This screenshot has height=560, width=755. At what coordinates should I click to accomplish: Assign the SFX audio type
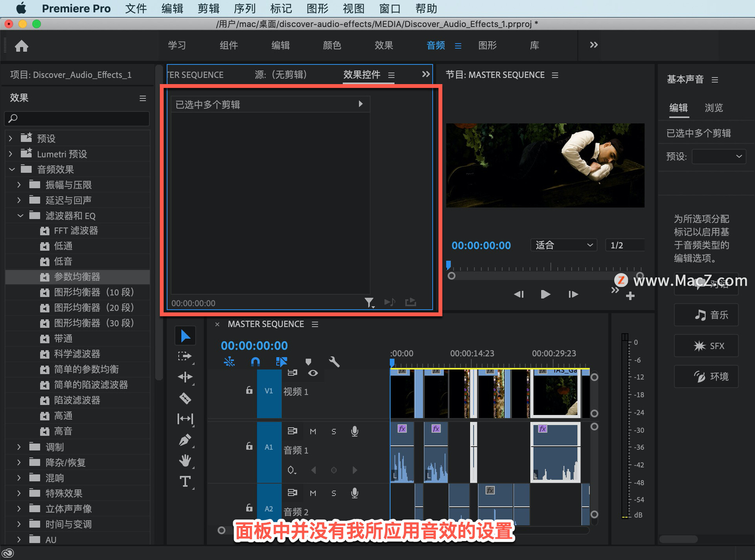(706, 346)
